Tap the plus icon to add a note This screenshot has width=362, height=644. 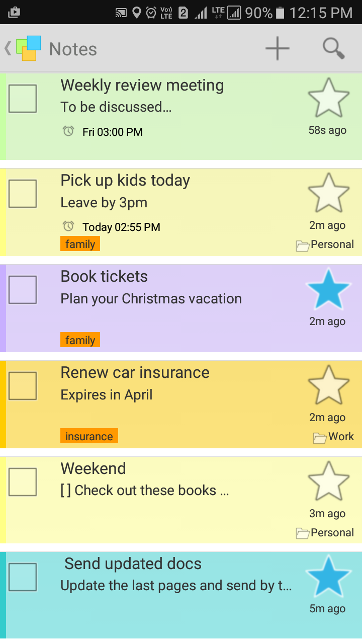278,48
